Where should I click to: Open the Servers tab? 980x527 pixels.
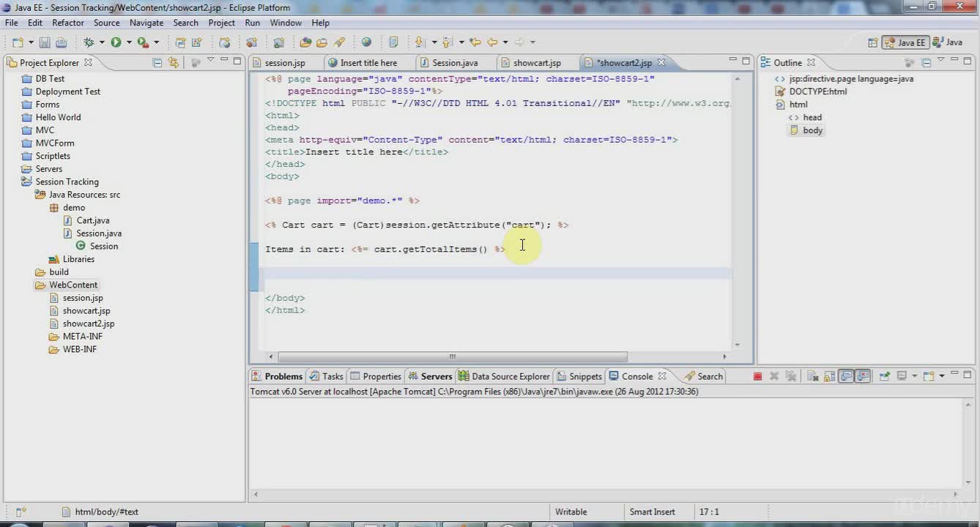click(x=430, y=376)
